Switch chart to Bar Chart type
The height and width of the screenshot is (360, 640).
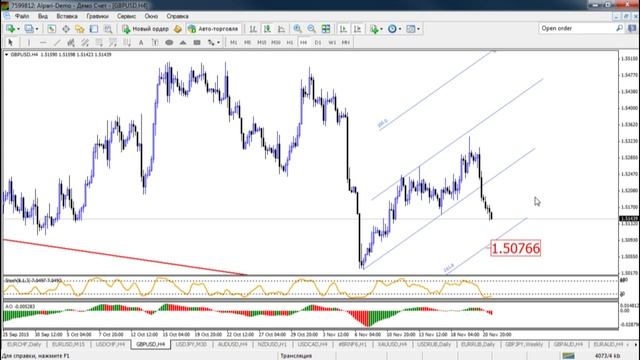click(x=253, y=29)
